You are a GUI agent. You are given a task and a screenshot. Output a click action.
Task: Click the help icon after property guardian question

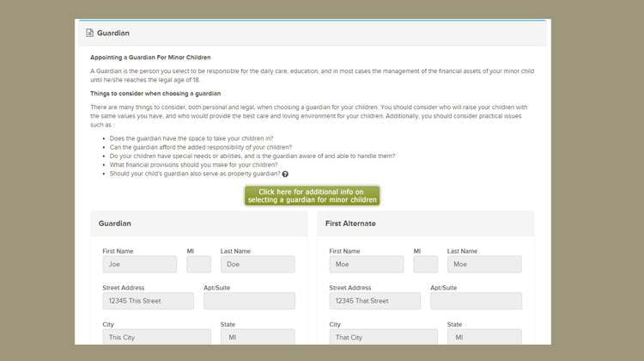[285, 174]
